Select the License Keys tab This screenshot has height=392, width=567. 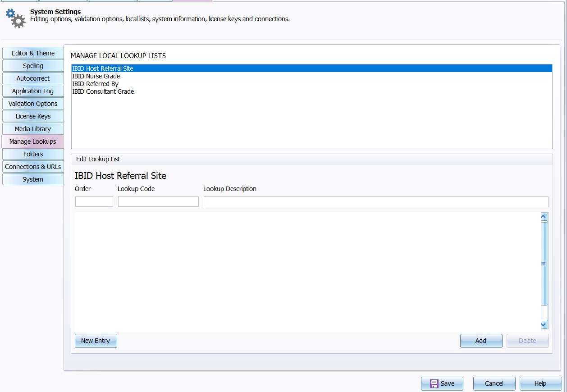pyautogui.click(x=33, y=116)
